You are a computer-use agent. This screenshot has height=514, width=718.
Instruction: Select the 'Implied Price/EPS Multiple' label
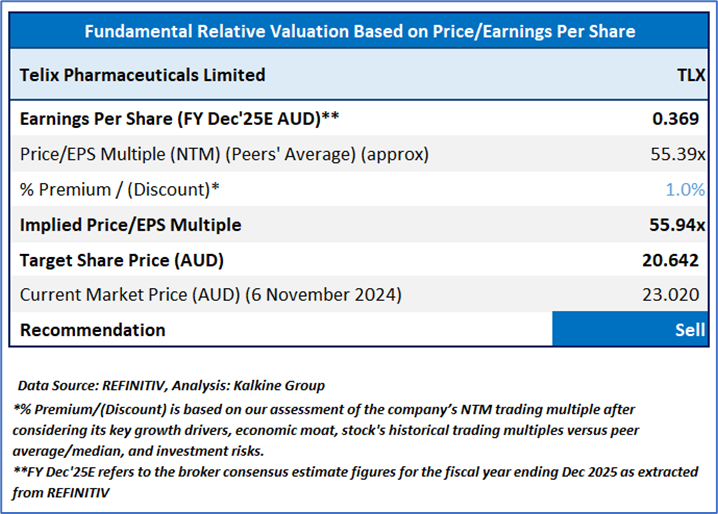pos(131,225)
